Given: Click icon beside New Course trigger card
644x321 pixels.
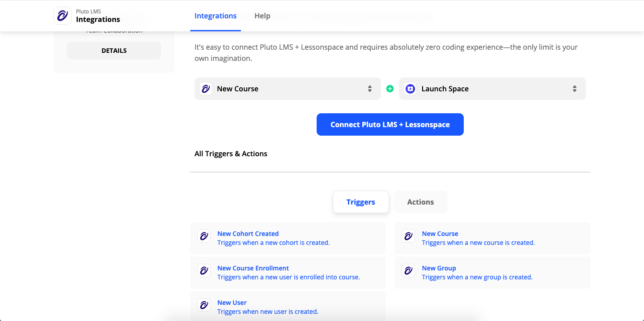Looking at the screenshot, I should pyautogui.click(x=408, y=236).
